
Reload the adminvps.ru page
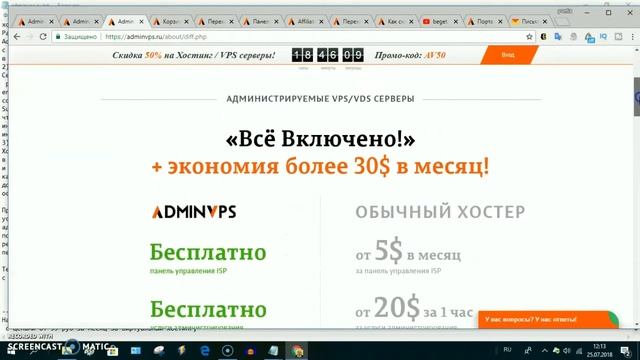43,37
